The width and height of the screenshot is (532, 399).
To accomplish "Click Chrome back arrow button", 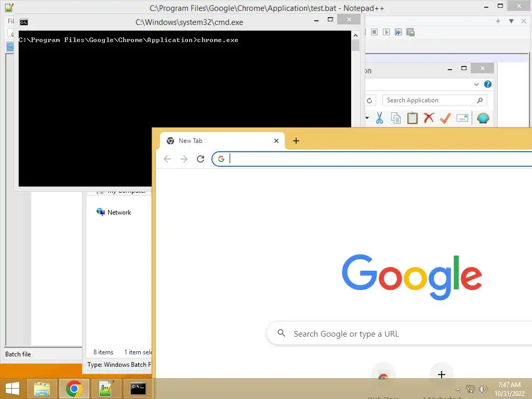I will tap(167, 159).
